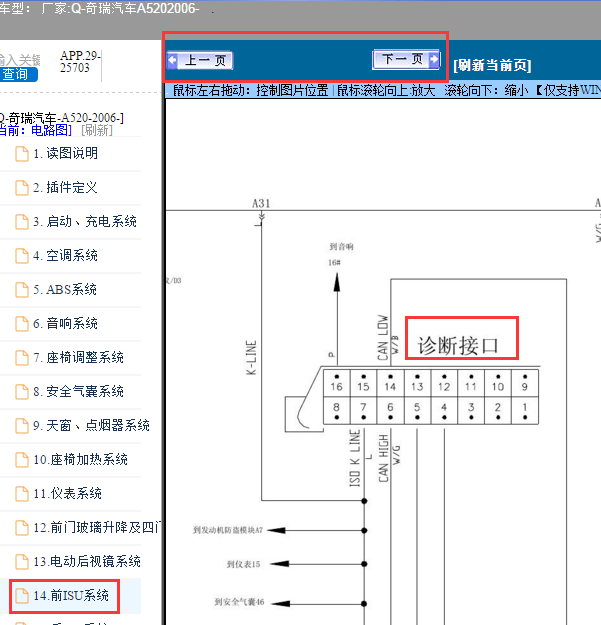Image resolution: width=601 pixels, height=625 pixels.
Task: Open 12.前门玻璃升降 entry
Action: pos(97,527)
